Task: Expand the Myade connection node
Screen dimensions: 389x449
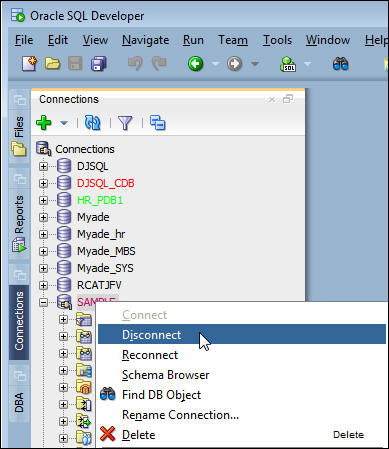Action: 43,217
